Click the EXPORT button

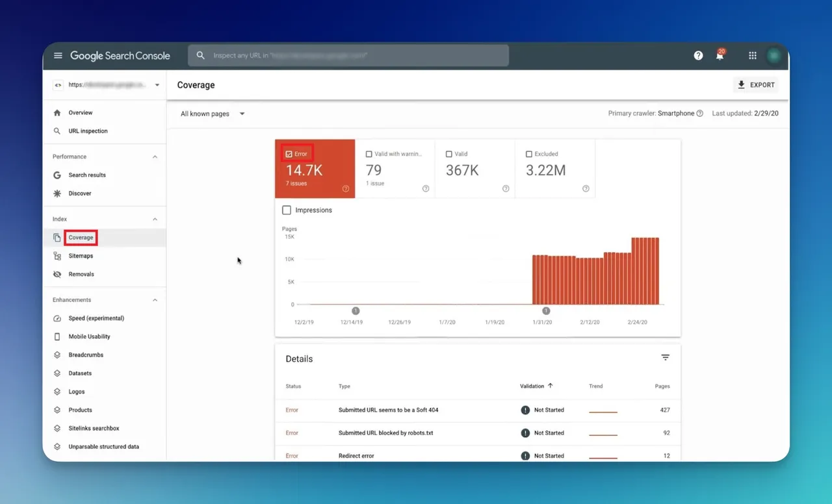pos(755,85)
